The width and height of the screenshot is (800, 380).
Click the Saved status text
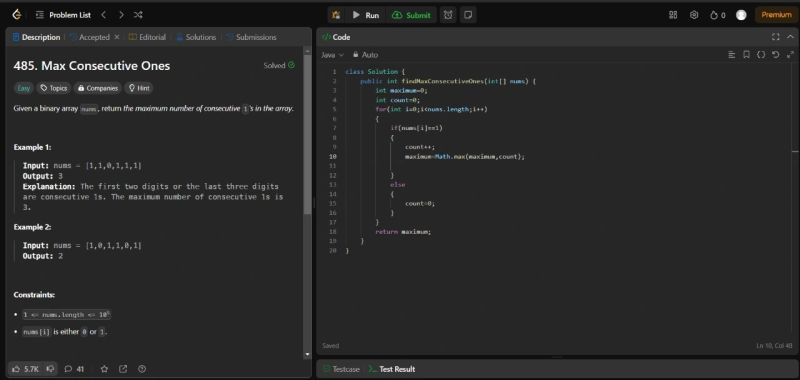(x=330, y=346)
